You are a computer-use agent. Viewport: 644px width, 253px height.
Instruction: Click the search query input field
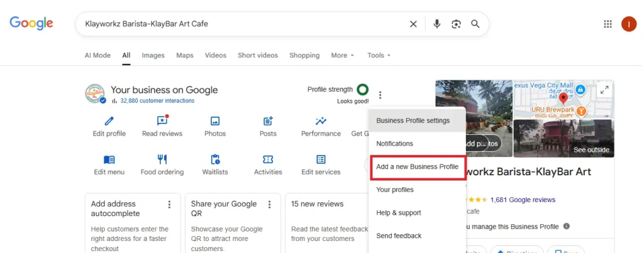click(x=239, y=24)
